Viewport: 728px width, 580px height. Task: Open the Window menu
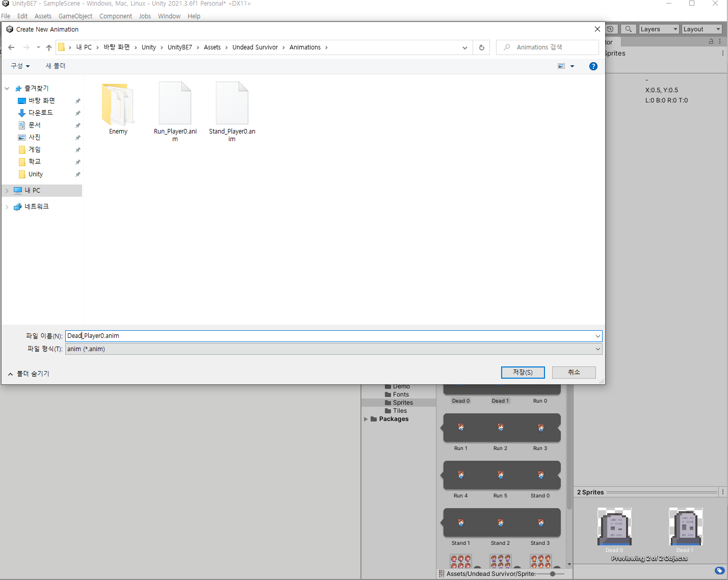click(x=169, y=16)
